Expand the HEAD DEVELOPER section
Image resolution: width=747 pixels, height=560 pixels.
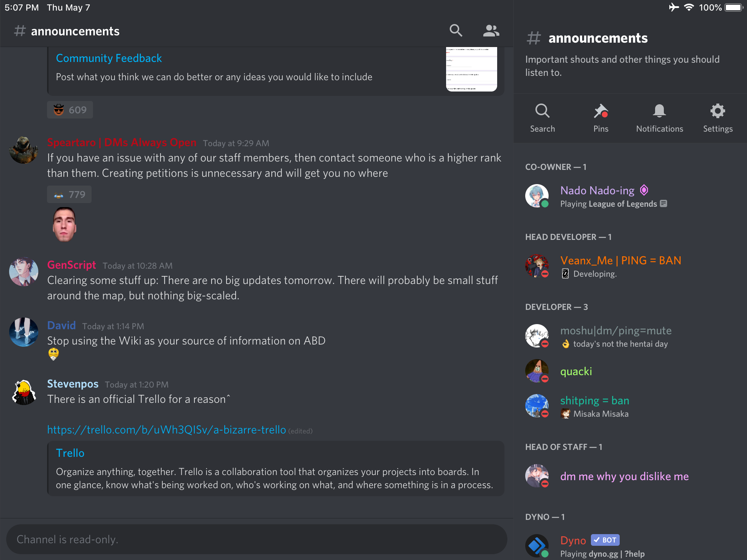(x=568, y=237)
